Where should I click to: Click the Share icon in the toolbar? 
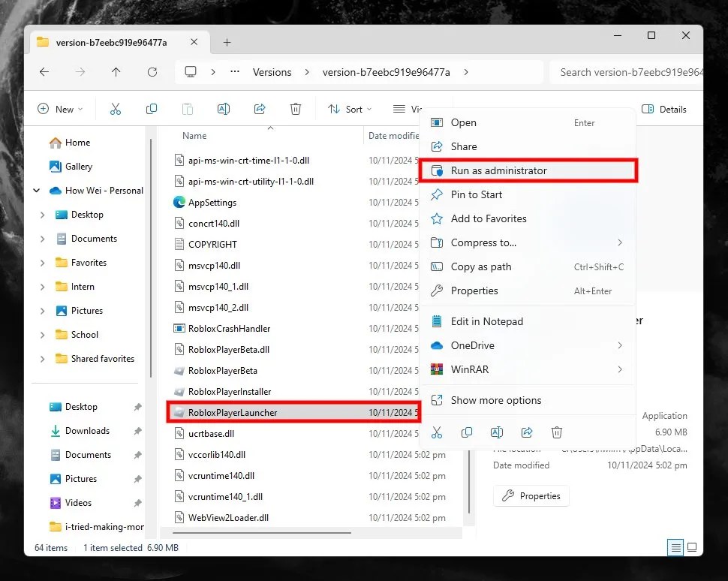coord(260,109)
